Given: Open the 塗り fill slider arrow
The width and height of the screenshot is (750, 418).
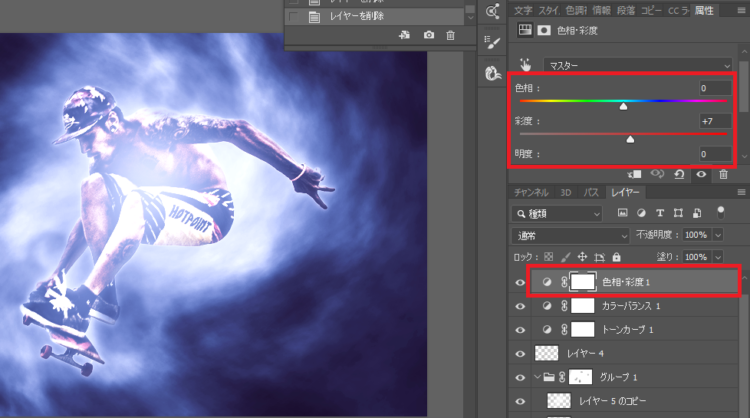Looking at the screenshot, I should pyautogui.click(x=718, y=257).
